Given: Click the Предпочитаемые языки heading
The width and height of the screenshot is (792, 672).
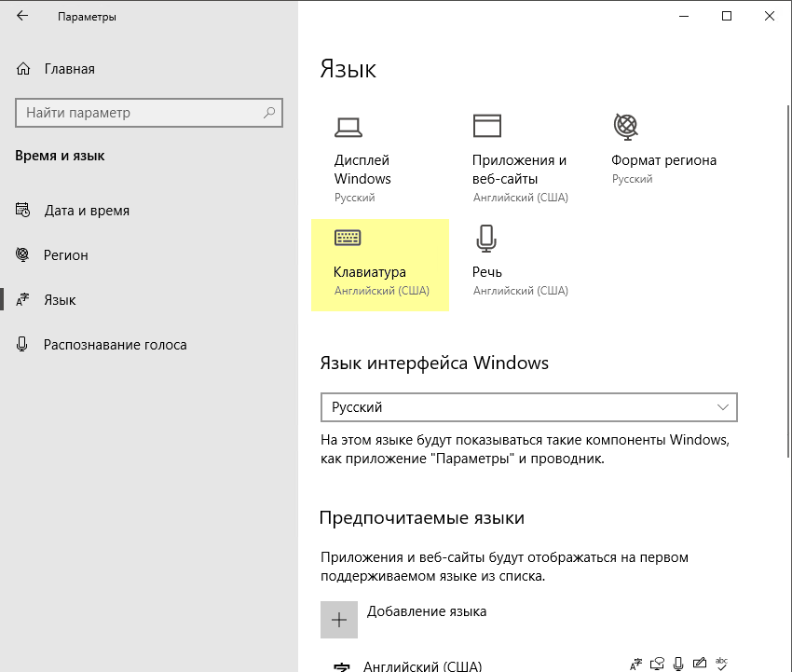Looking at the screenshot, I should [422, 518].
